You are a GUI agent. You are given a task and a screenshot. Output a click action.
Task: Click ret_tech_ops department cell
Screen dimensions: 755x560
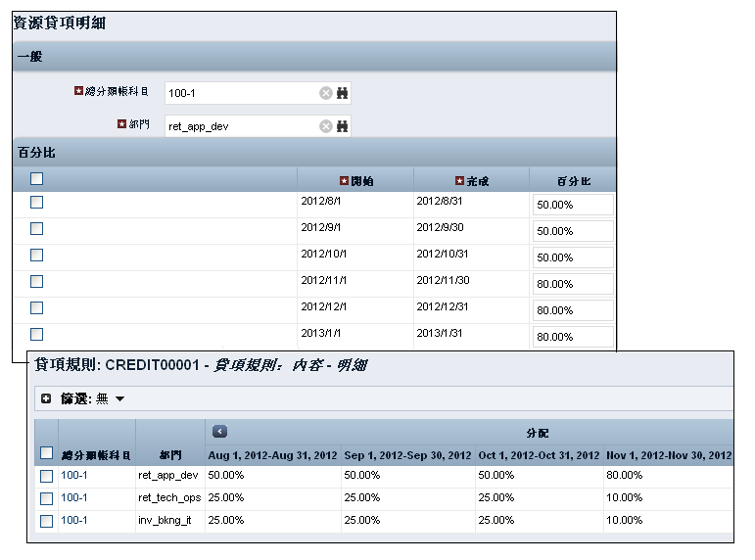coord(169,498)
